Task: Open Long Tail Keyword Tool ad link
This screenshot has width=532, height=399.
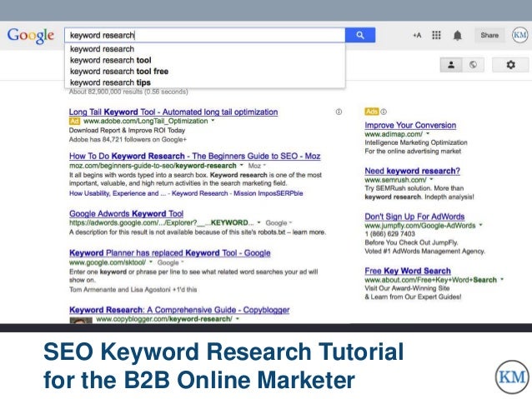Action: (x=173, y=112)
